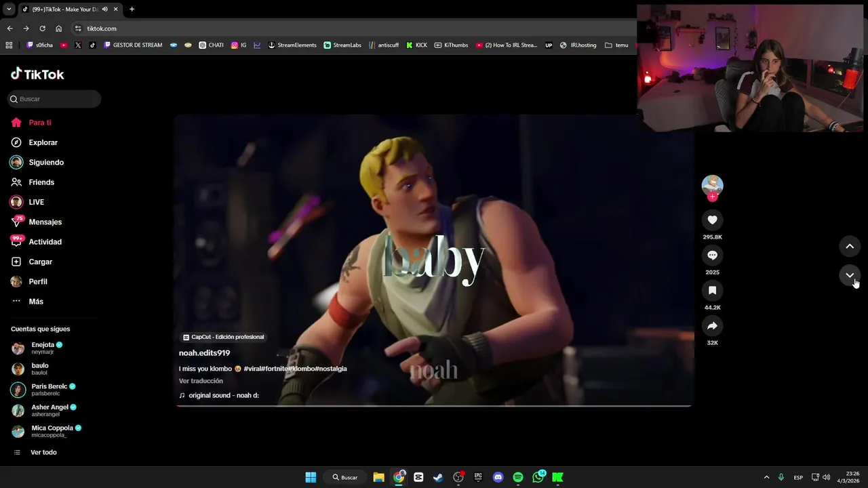The height and width of the screenshot is (488, 868).
Task: Open Paris Berelc's account in the followed accounts list
Action: 44,390
